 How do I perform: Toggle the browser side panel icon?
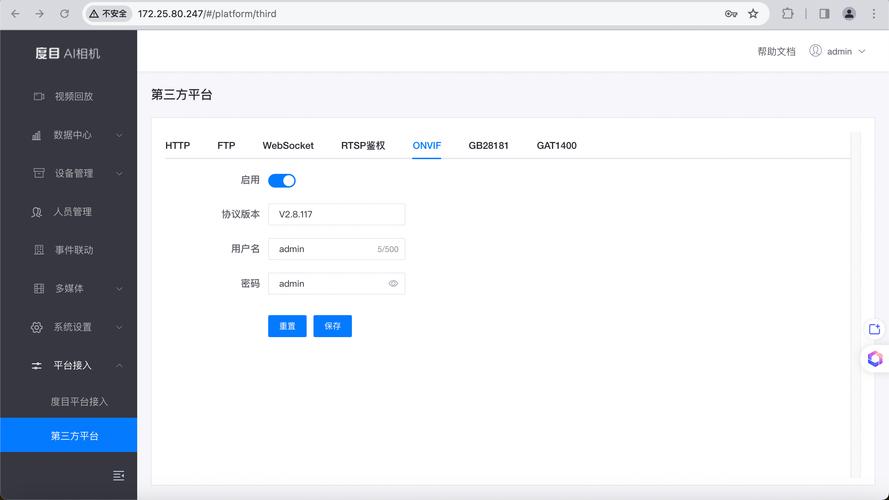(824, 14)
